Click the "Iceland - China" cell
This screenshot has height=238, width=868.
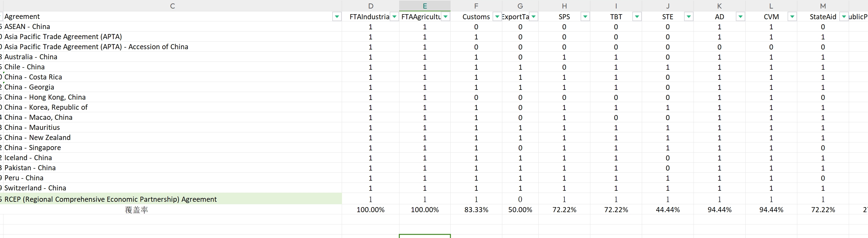coord(172,158)
